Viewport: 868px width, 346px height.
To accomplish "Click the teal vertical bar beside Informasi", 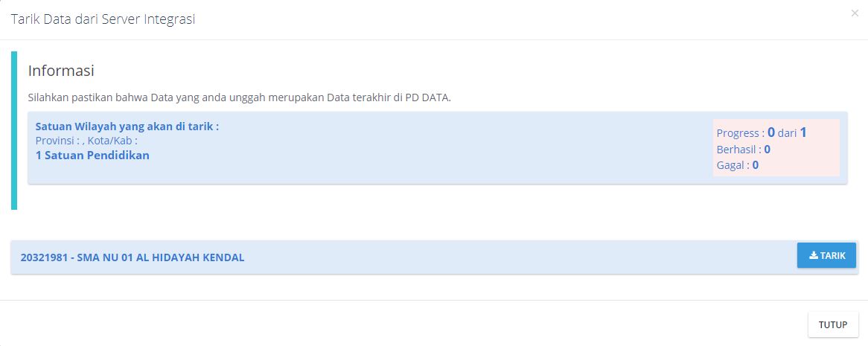I will pyautogui.click(x=14, y=131).
